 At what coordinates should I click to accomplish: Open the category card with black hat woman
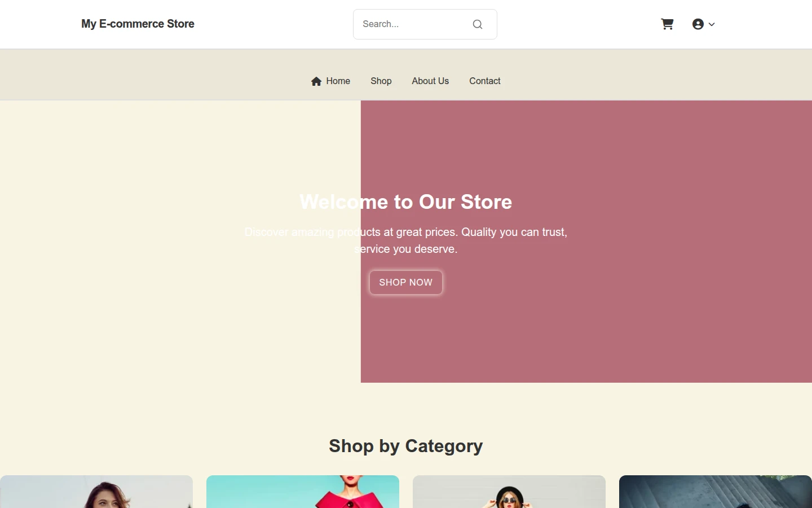tap(509, 492)
